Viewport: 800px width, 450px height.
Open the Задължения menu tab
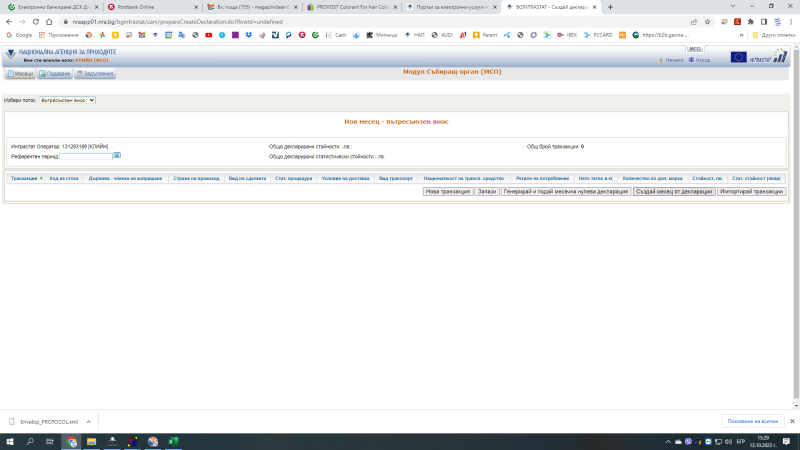pyautogui.click(x=94, y=74)
